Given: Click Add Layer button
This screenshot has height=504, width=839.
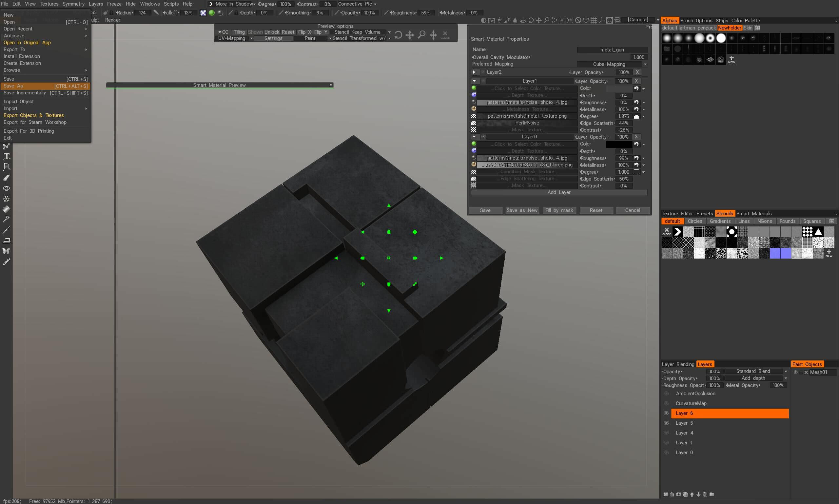Looking at the screenshot, I should click(x=559, y=192).
